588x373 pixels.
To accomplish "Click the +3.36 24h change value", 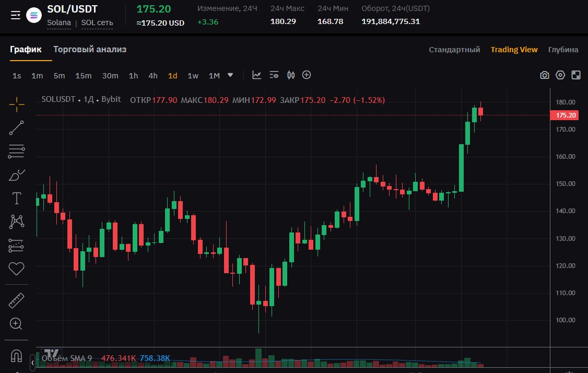I will (208, 22).
